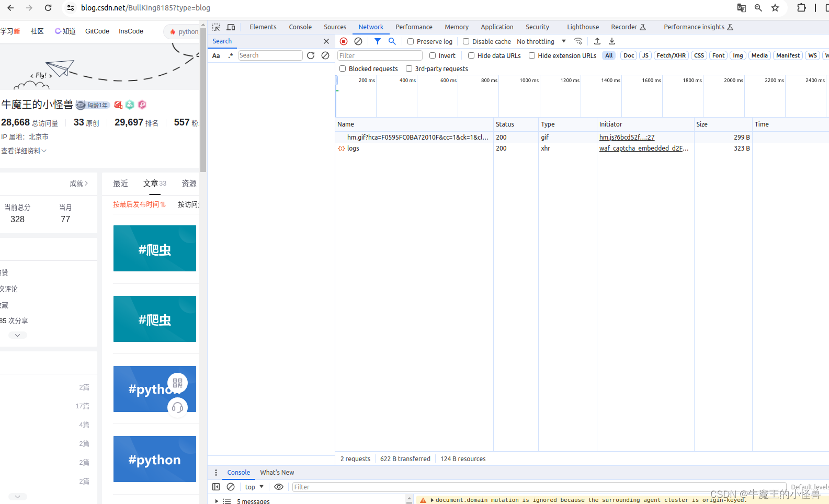Click the browser back arrow
This screenshot has width=829, height=504.
[x=10, y=8]
